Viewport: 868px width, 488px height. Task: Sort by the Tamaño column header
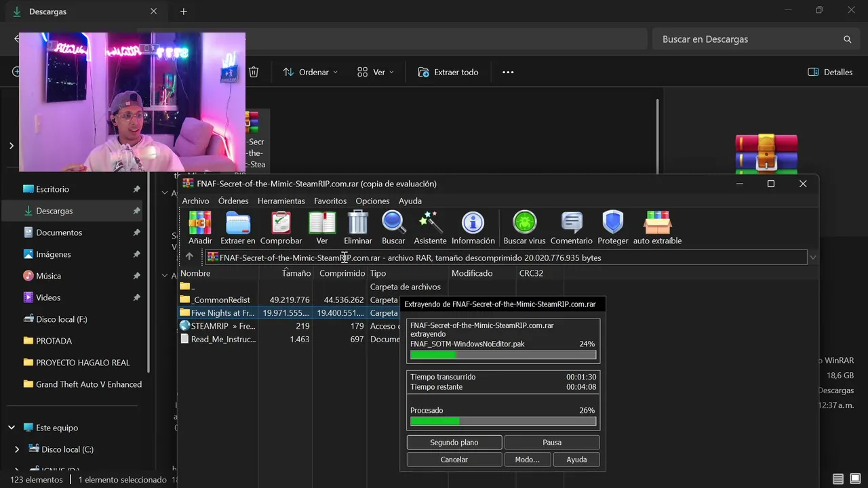[x=296, y=273]
